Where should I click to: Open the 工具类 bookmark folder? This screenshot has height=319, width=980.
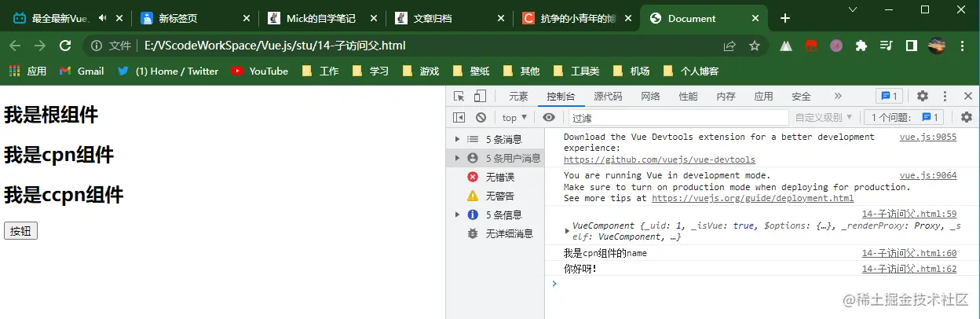click(x=576, y=71)
